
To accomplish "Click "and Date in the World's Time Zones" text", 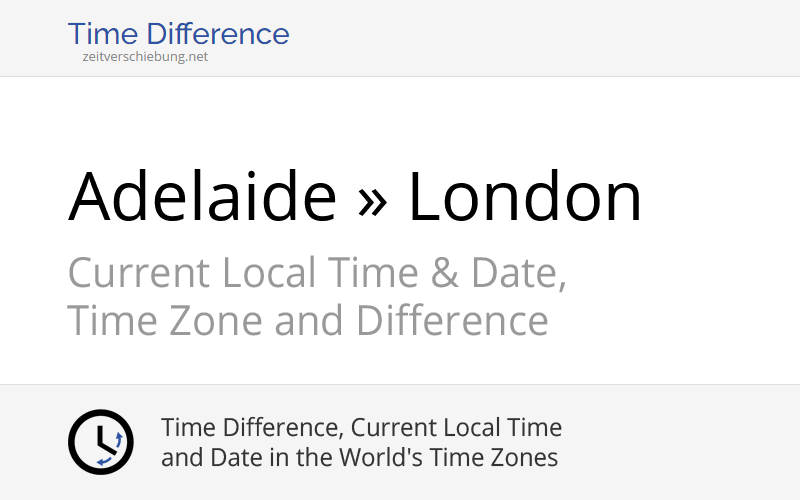I will click(x=359, y=457).
